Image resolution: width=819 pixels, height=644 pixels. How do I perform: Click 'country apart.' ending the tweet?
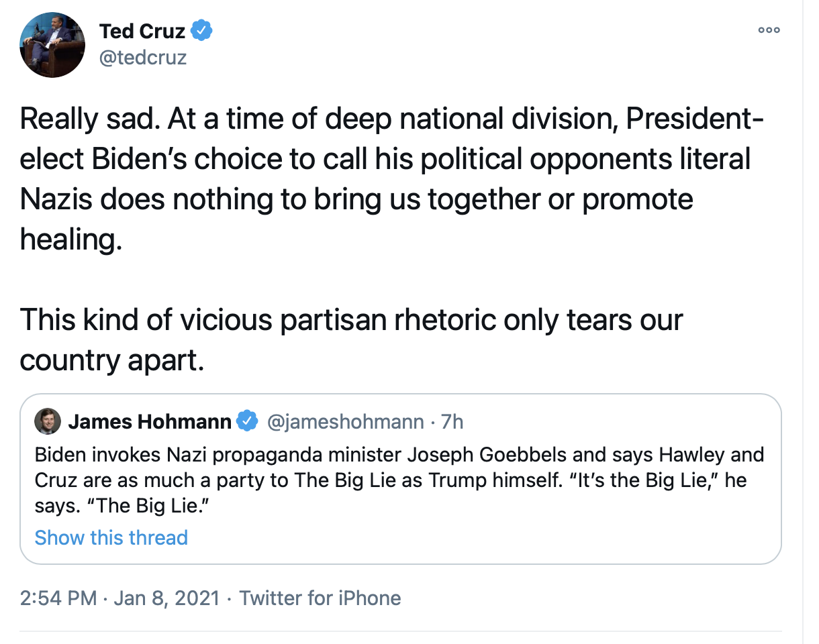click(x=111, y=361)
